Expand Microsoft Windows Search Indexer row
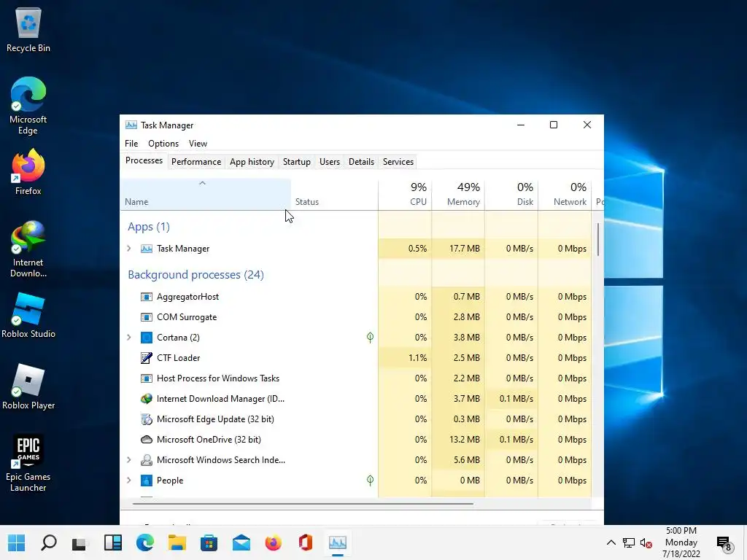Image resolution: width=747 pixels, height=560 pixels. click(x=128, y=460)
